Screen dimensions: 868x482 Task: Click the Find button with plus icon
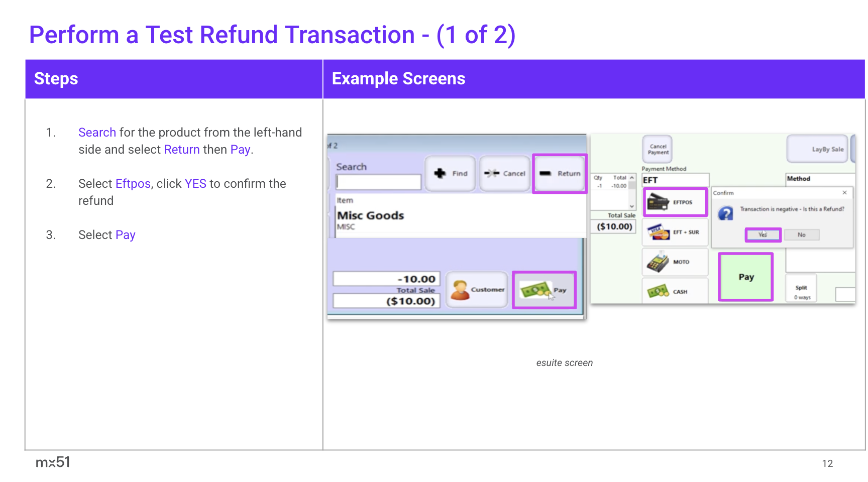[450, 173]
